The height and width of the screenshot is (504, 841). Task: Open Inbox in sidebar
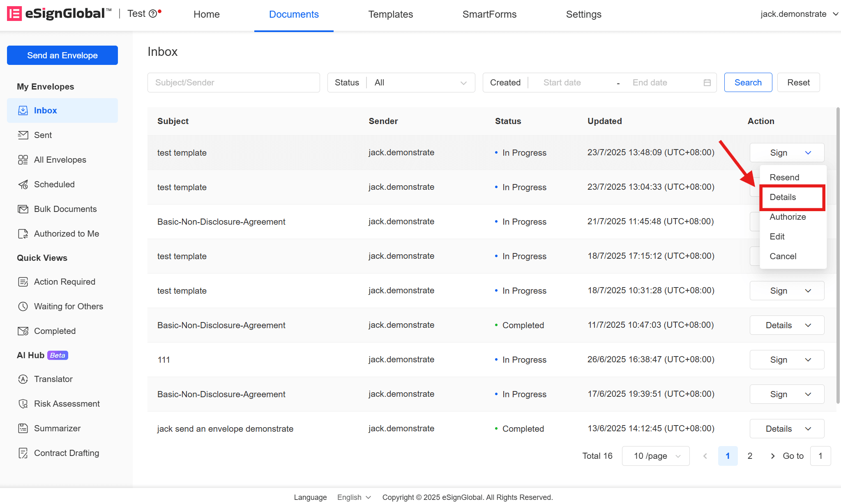click(62, 110)
